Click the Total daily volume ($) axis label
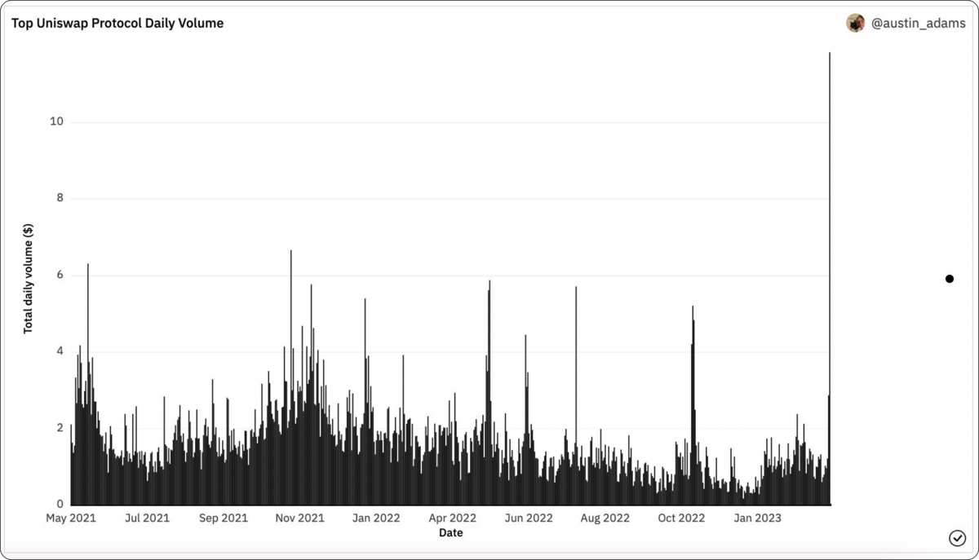Viewport: 979px width, 560px height. click(x=29, y=280)
